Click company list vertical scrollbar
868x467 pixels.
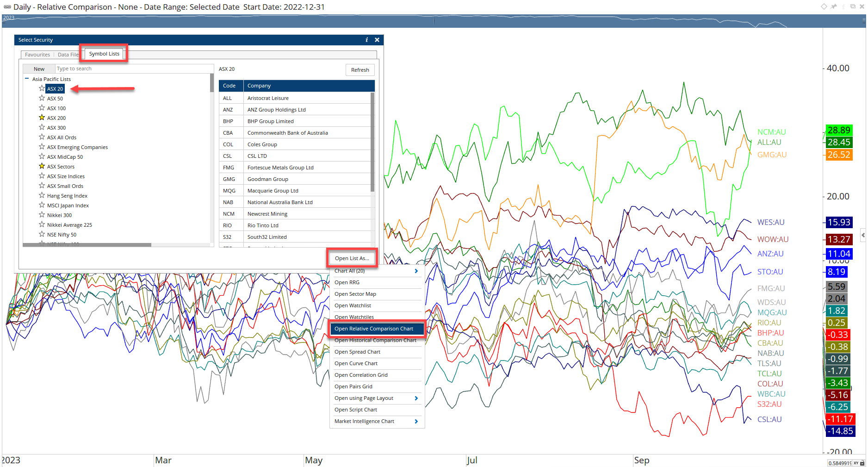click(x=372, y=142)
